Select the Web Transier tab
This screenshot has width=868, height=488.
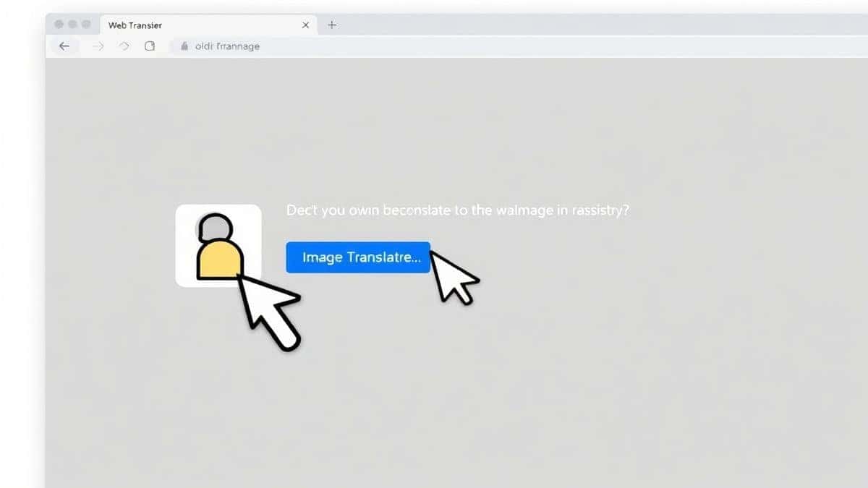pos(208,25)
